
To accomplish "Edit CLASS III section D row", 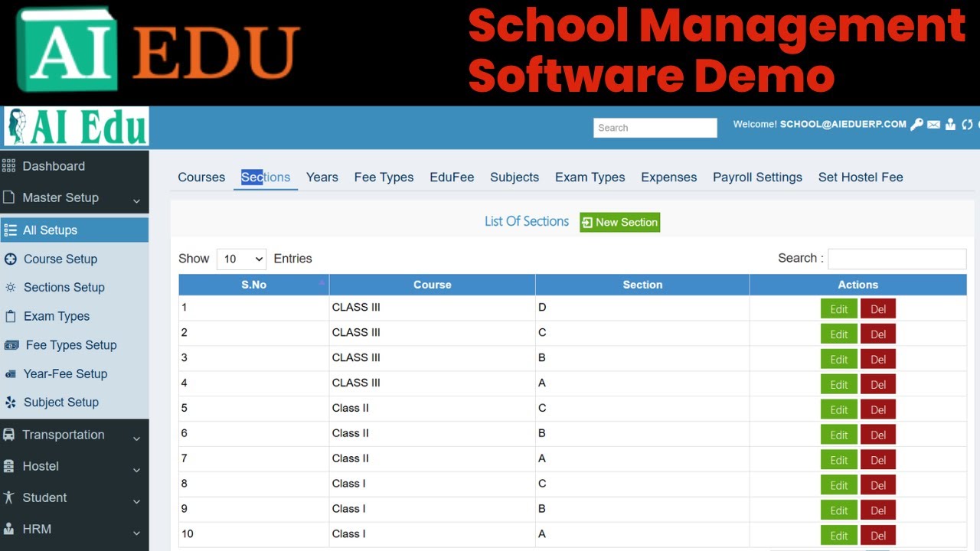I will tap(839, 309).
